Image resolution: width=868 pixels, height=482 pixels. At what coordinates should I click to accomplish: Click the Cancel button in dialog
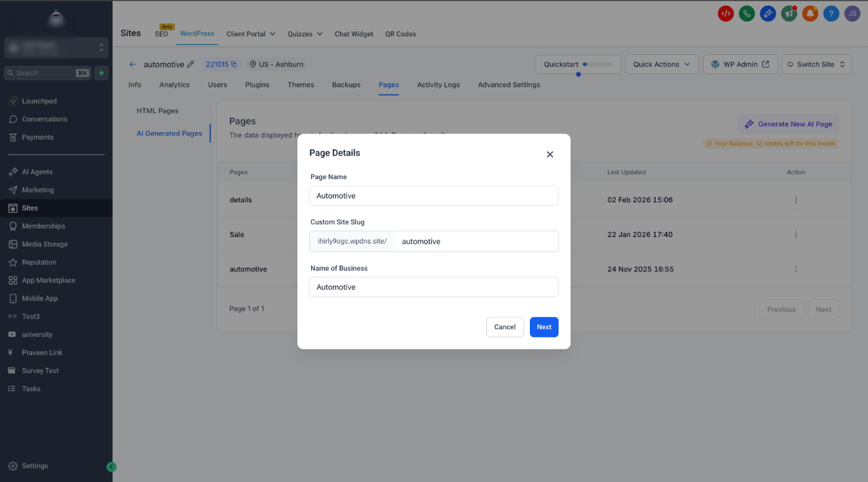click(505, 327)
